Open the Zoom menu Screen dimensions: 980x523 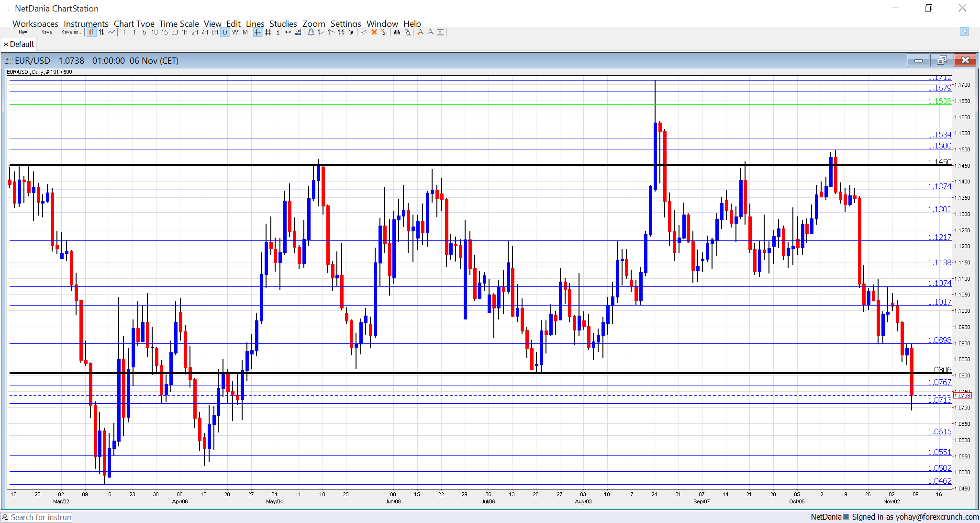point(314,23)
